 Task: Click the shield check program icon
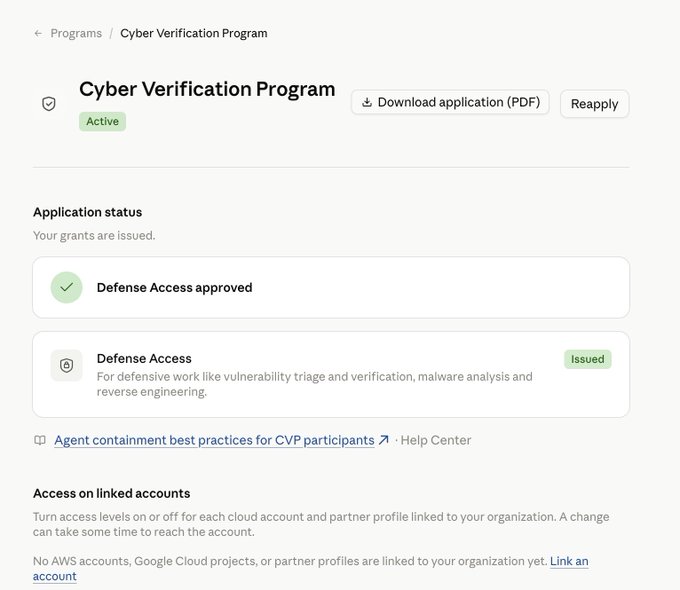coord(49,104)
